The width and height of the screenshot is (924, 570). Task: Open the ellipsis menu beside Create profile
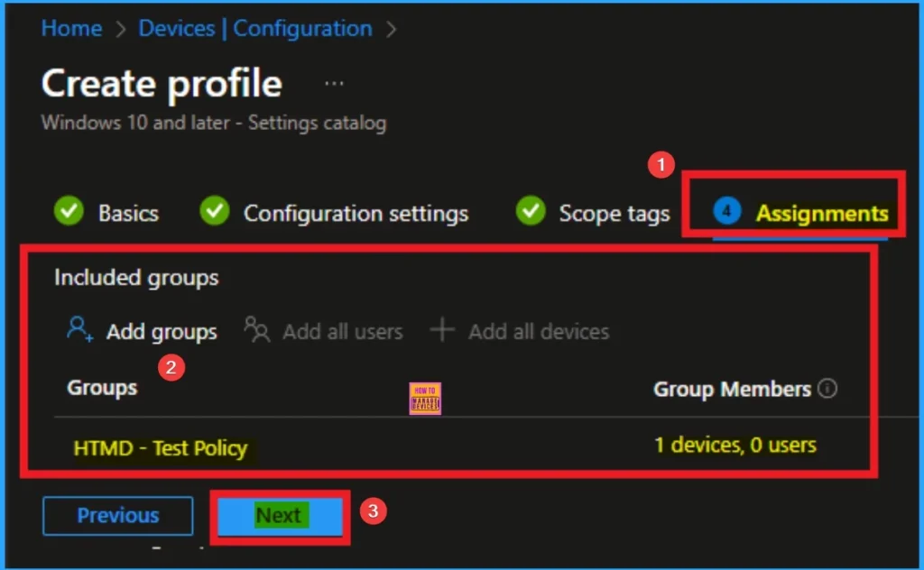tap(334, 84)
